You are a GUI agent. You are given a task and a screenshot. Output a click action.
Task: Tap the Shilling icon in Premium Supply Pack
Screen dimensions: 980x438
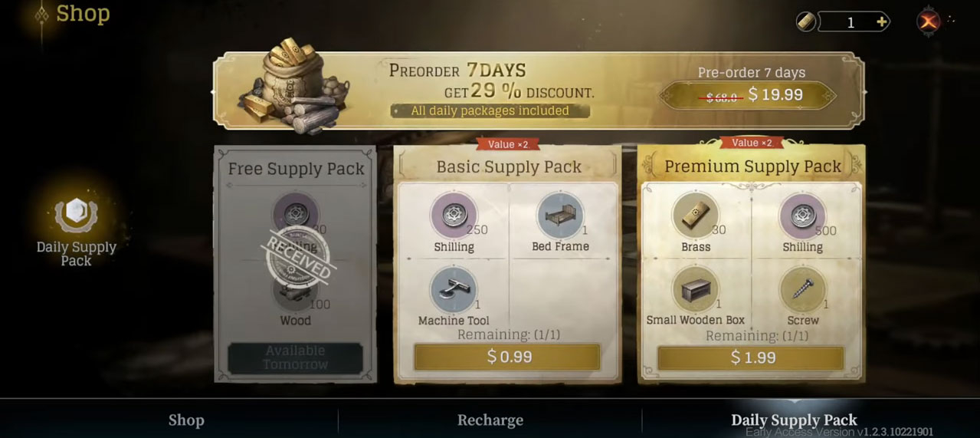802,216
